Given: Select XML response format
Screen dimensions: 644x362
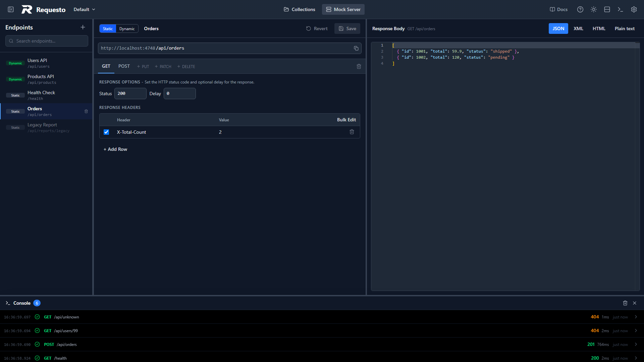Looking at the screenshot, I should coord(578,28).
